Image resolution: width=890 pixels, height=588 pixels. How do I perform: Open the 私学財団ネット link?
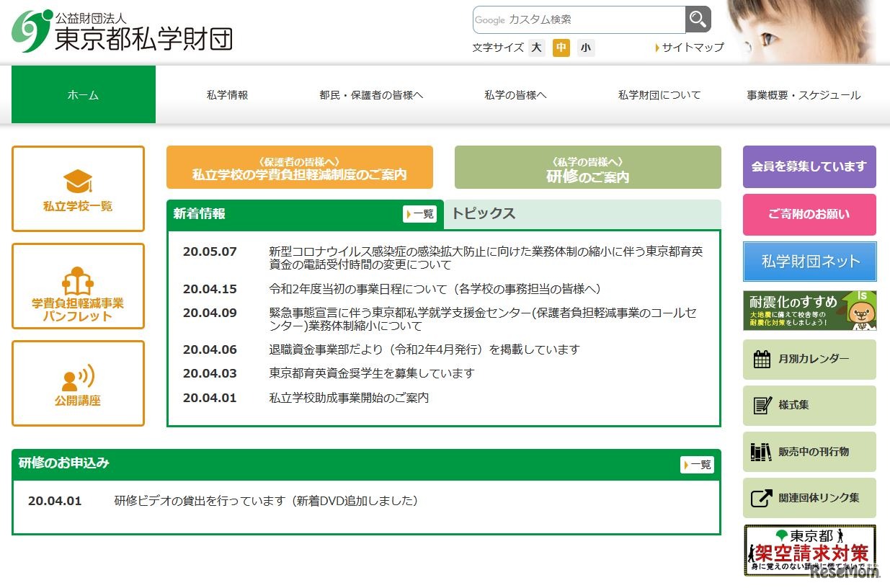click(809, 262)
